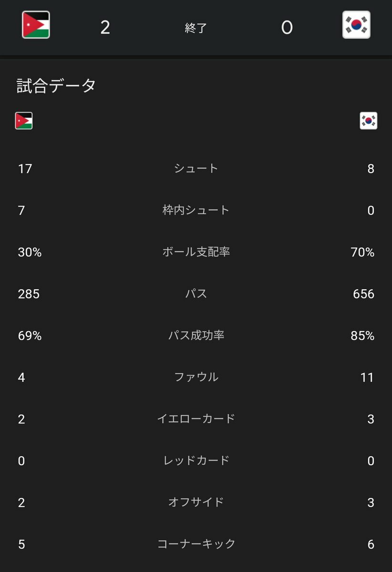Tap Jordan's 285 passes value
392x572 pixels.
click(x=29, y=294)
